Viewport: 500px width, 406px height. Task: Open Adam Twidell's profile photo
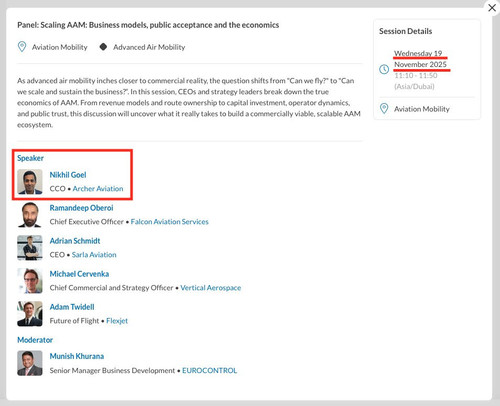30,314
